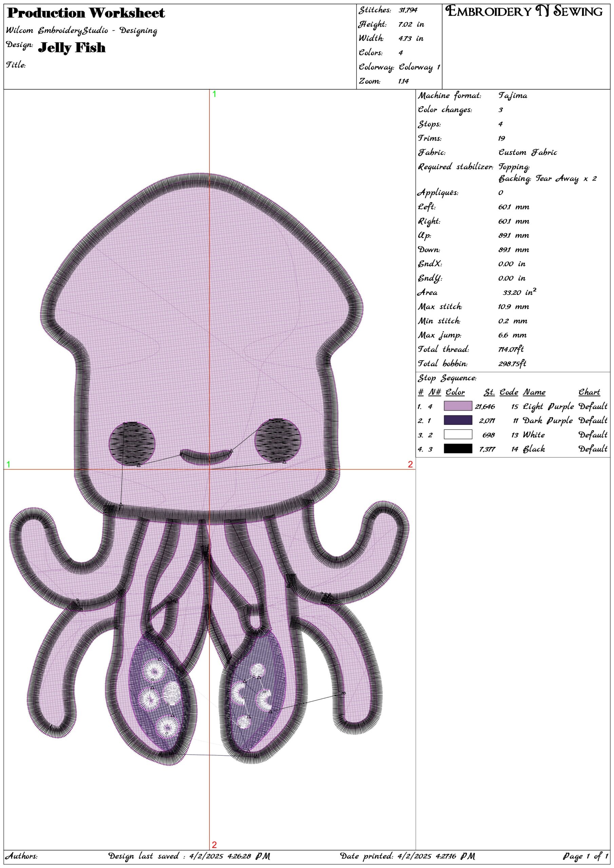Click the Design last saved timestamp
The width and height of the screenshot is (614, 868).
point(189,856)
